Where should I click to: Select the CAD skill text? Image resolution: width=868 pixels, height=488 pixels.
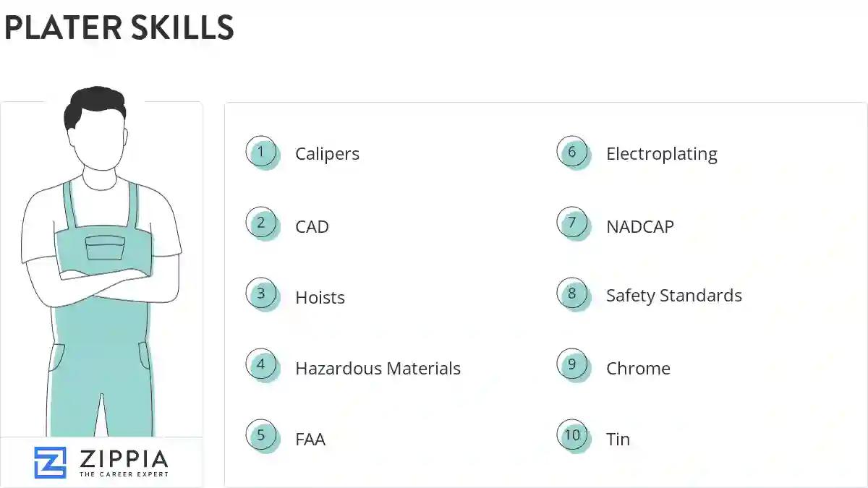pyautogui.click(x=312, y=227)
